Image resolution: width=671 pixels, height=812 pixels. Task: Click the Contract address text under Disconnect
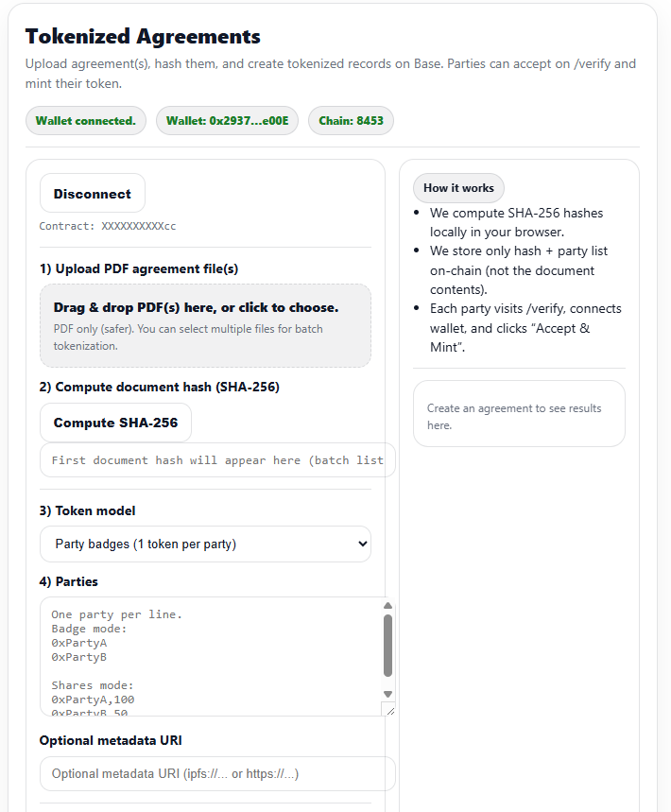(x=108, y=227)
